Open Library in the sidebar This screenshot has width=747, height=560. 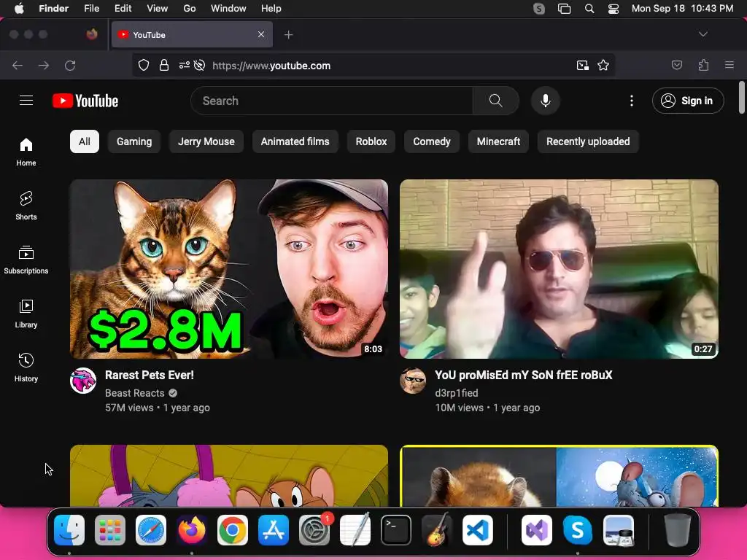click(26, 314)
